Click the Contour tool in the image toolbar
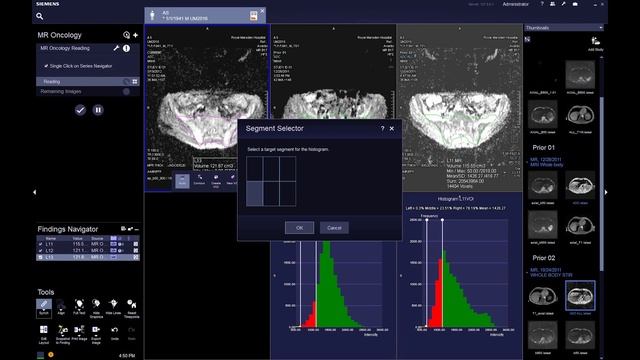 [x=199, y=180]
